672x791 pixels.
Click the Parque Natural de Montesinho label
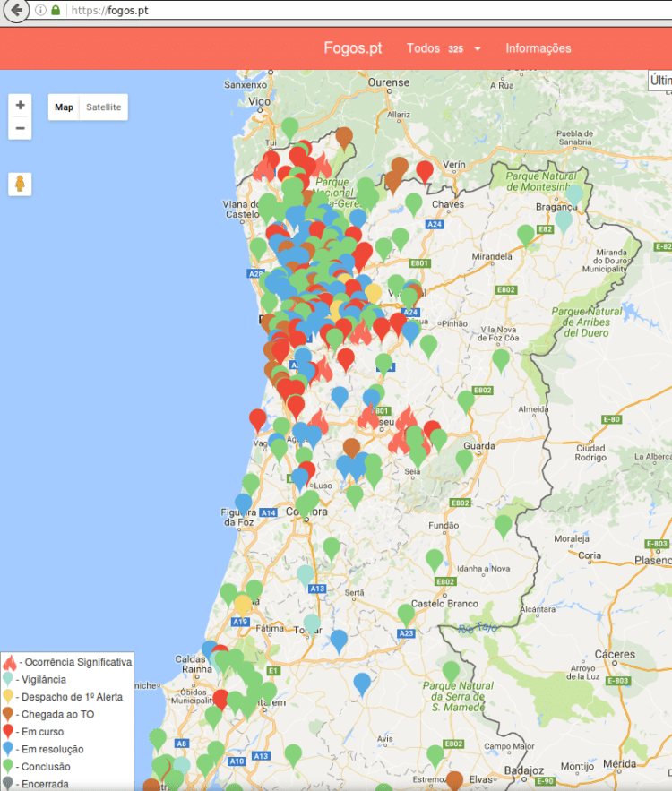pos(541,181)
